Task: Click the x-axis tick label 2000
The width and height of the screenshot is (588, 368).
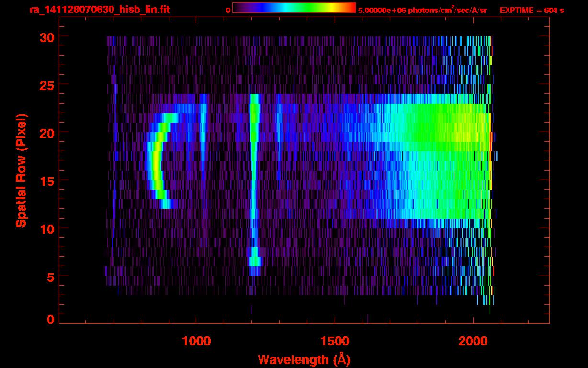Action: point(473,341)
